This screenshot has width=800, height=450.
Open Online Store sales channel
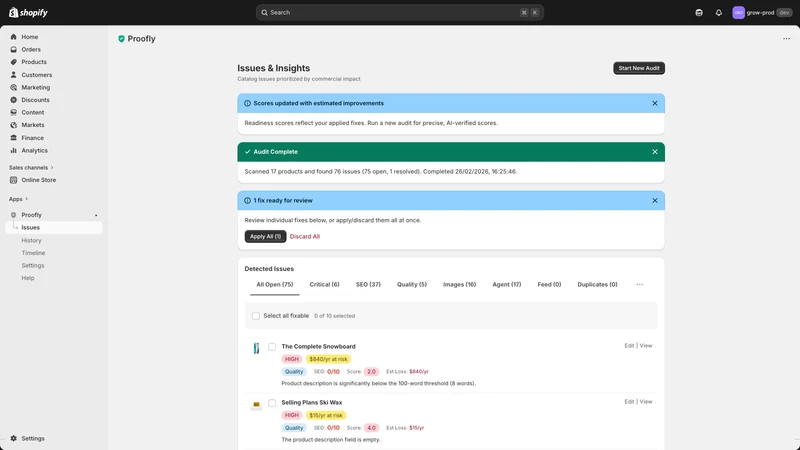(38, 180)
